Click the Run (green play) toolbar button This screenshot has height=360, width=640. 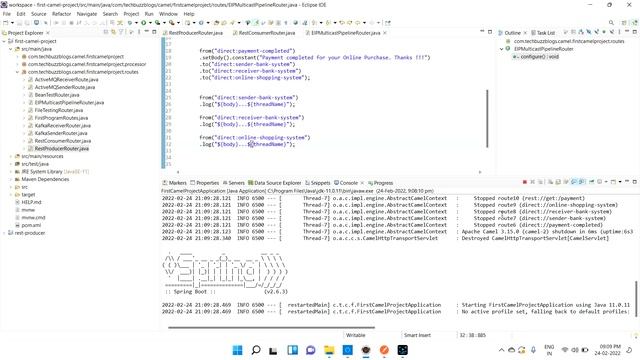144,23
